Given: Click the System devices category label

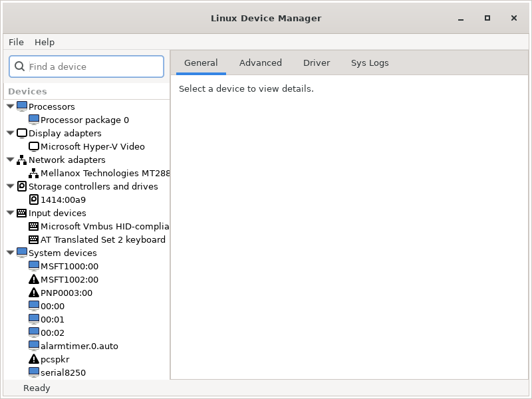Looking at the screenshot, I should (x=63, y=253).
